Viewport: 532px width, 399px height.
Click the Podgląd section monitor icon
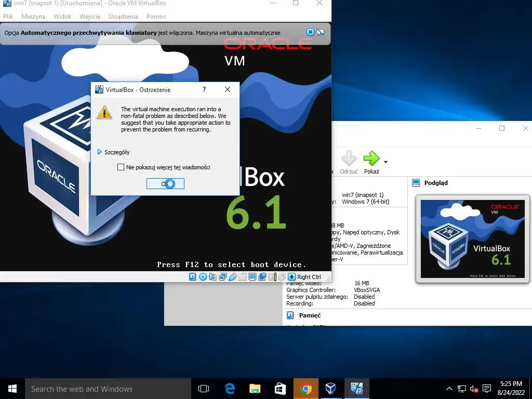click(x=416, y=183)
